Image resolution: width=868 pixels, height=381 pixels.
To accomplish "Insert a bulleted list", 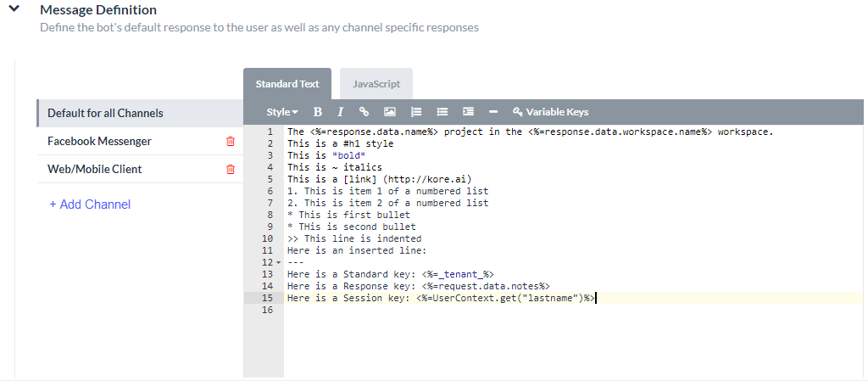I will coord(442,112).
